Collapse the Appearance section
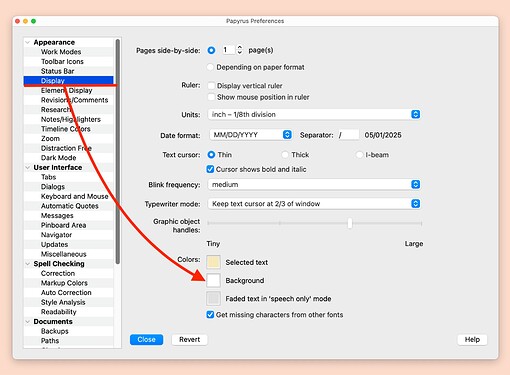Image resolution: width=510 pixels, height=375 pixels. 28,42
